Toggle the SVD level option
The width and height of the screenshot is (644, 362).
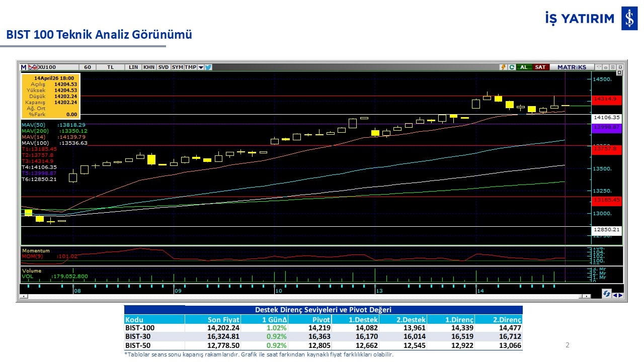(x=164, y=67)
